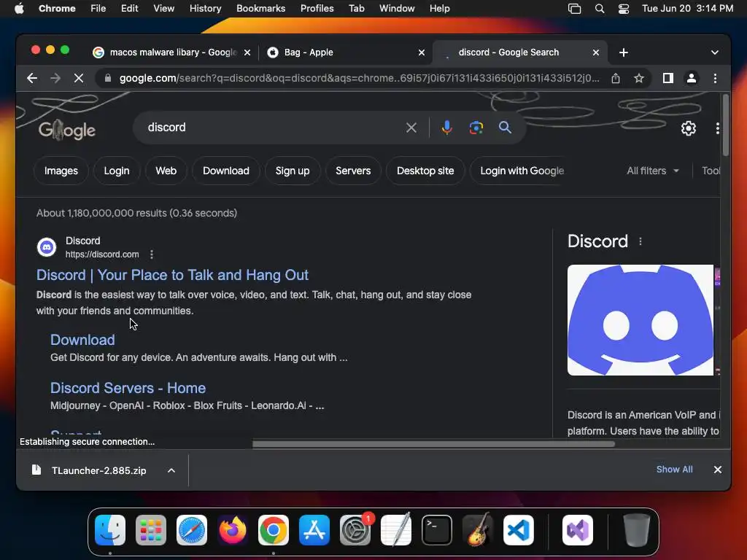
Task: Click the magnifier search button
Action: tap(505, 128)
